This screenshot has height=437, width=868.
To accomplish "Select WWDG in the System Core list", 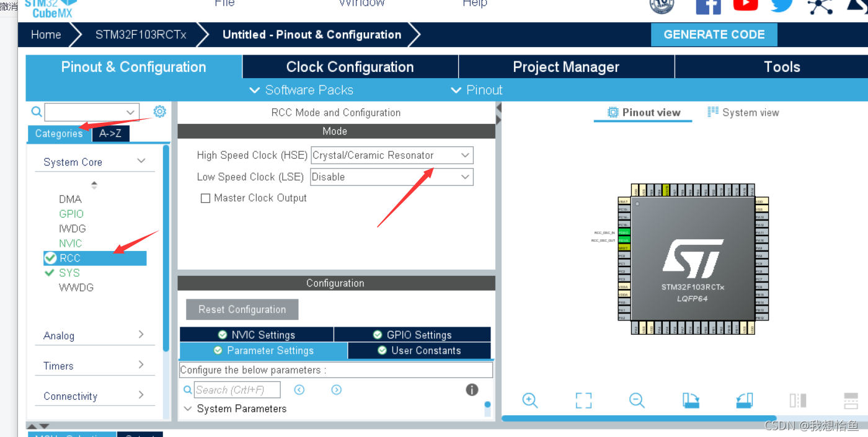I will 76,288.
